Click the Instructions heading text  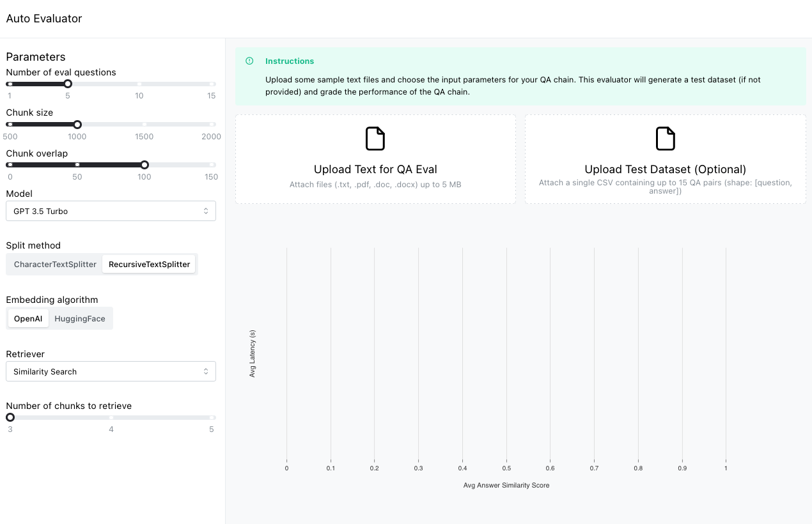coord(290,61)
